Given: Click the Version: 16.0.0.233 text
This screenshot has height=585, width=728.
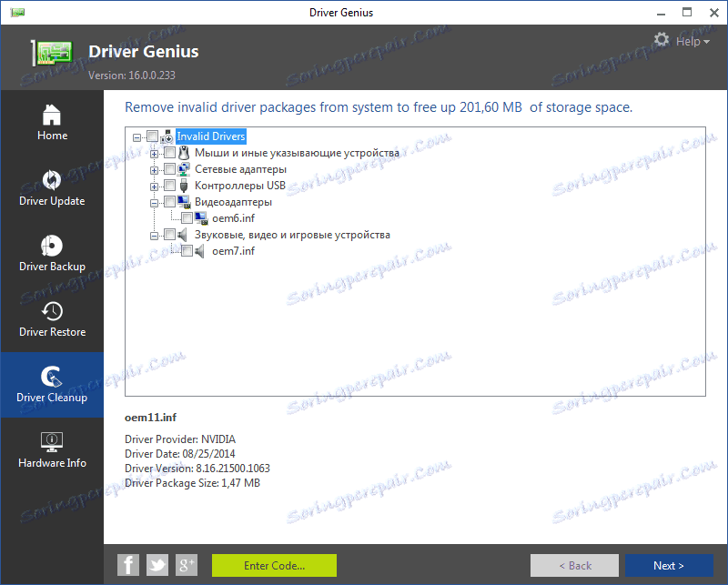Looking at the screenshot, I should click(x=132, y=76).
